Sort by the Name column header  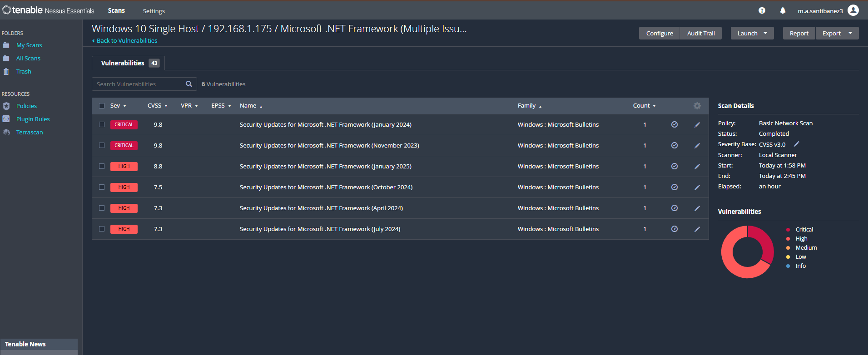coord(251,106)
